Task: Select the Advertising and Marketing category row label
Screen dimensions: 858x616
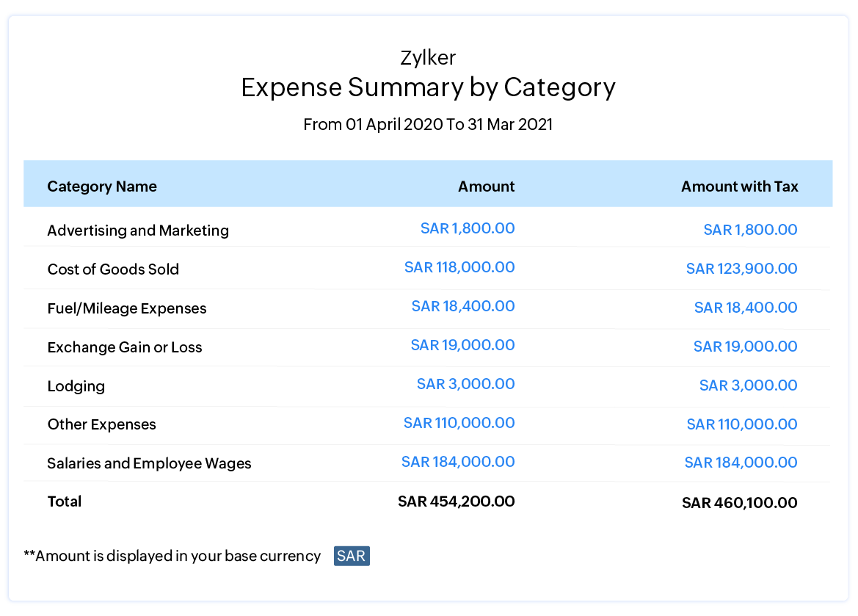Action: click(x=138, y=231)
